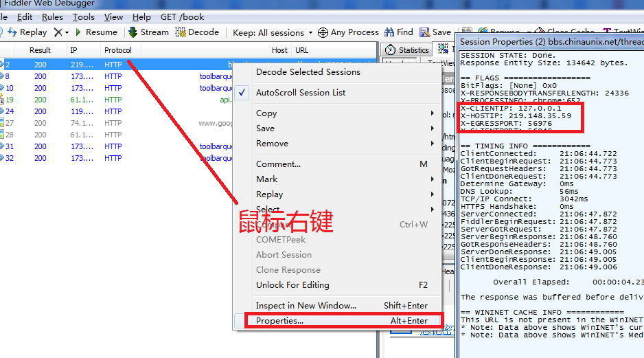
Task: Choose Inspect in New Window... entry
Action: tap(337, 306)
